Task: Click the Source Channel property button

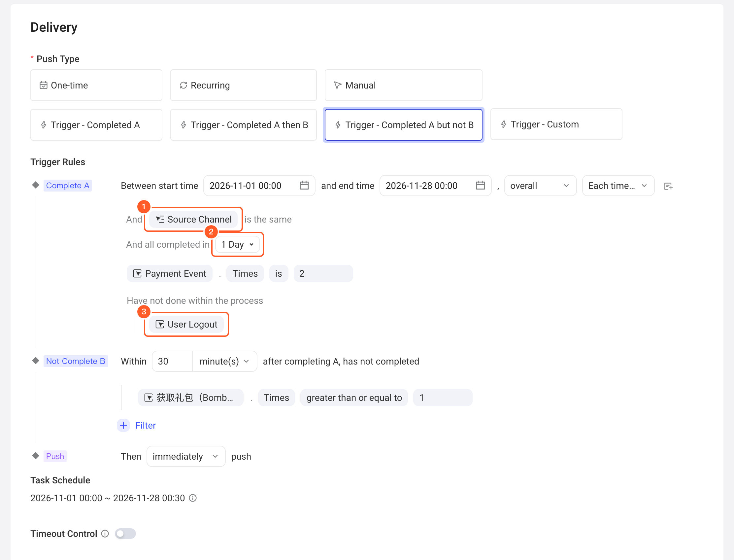Action: [x=194, y=219]
